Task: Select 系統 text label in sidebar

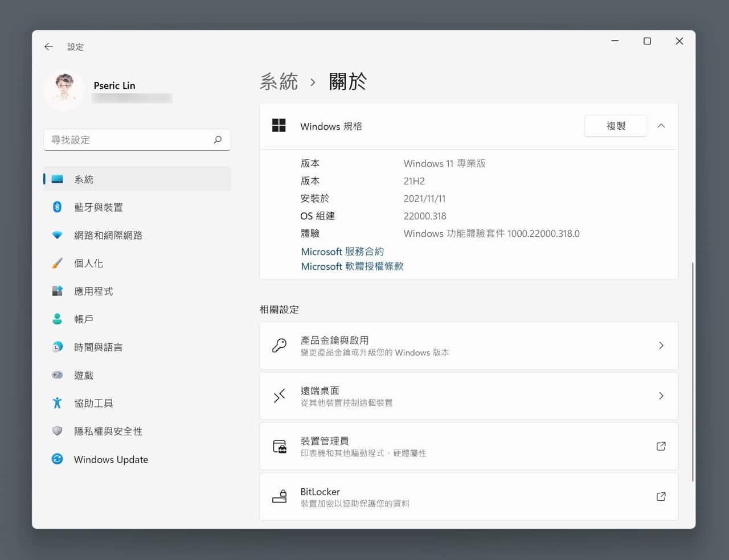Action: [84, 179]
